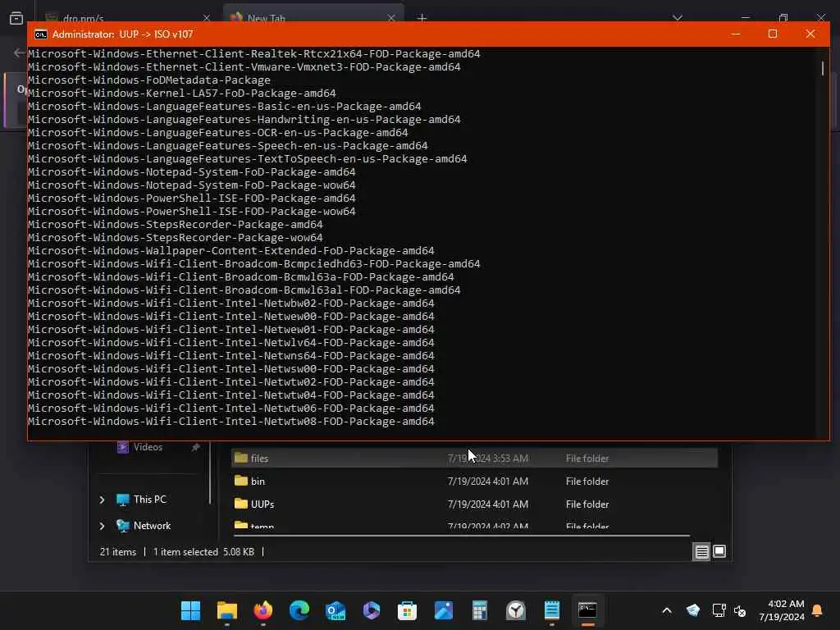Open the Copilot app on the taskbar
Screen dimensions: 840x630
pos(372,610)
